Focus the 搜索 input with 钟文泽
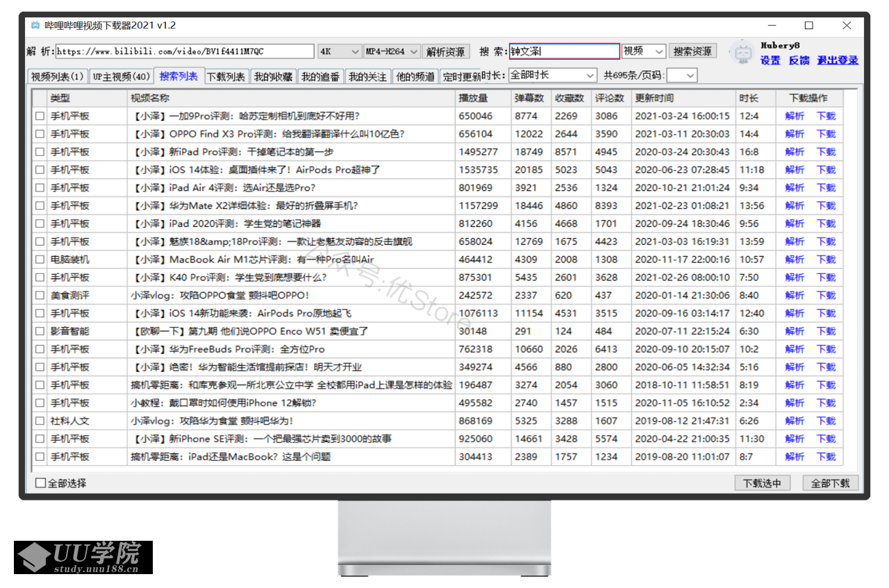The width and height of the screenshot is (889, 588). 564,51
